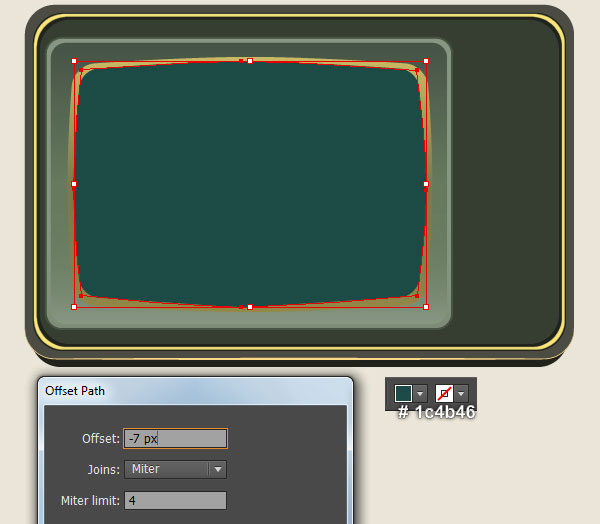
Task: Click the right-middle bounding box handle
Action: point(426,184)
